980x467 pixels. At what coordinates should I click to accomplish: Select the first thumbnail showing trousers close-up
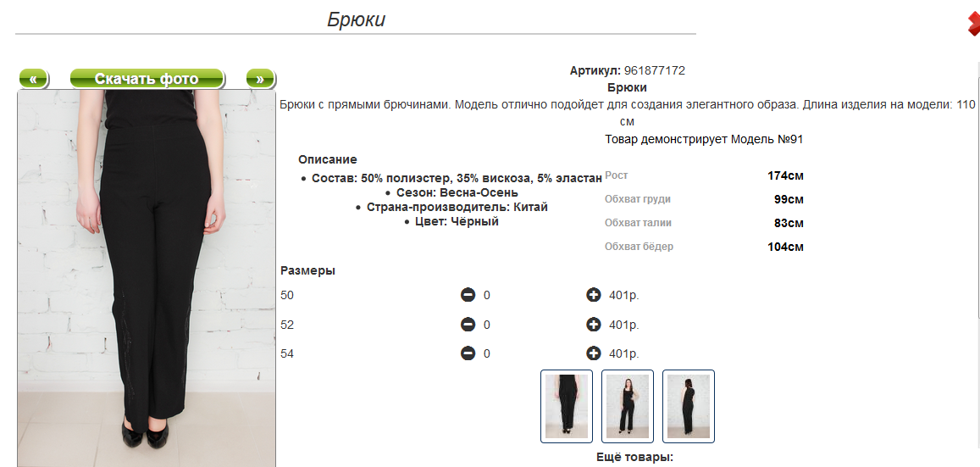click(567, 406)
